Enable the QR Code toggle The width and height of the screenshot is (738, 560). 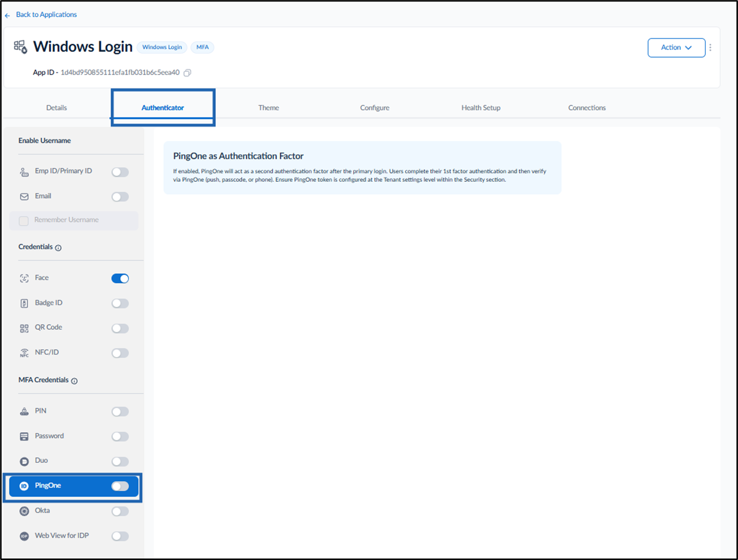[120, 328]
